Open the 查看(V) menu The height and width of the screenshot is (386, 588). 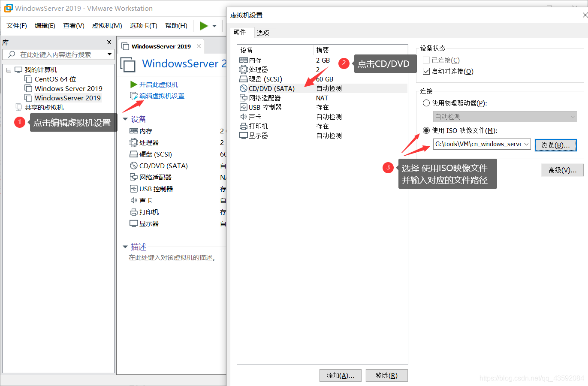[74, 26]
